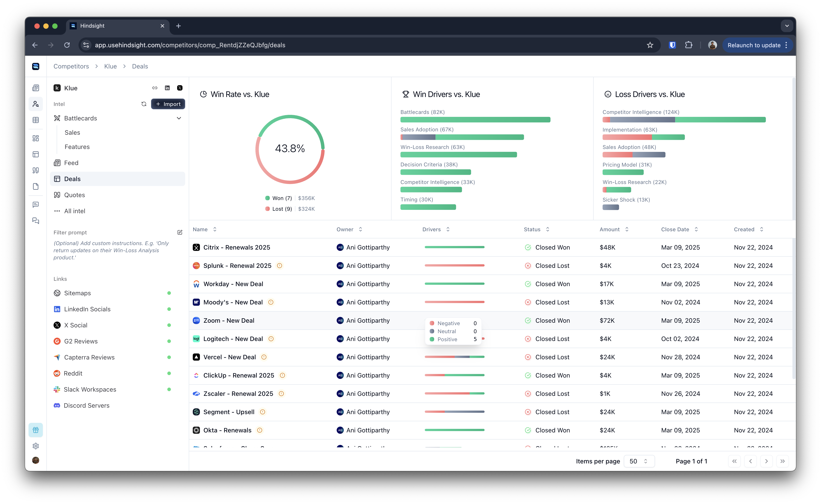Viewport: 821px width, 504px height.
Task: Open settings gear in left rail
Action: pyautogui.click(x=36, y=446)
